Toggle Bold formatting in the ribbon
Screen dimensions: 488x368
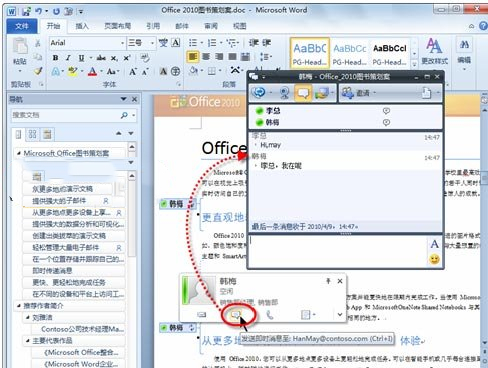[x=55, y=58]
